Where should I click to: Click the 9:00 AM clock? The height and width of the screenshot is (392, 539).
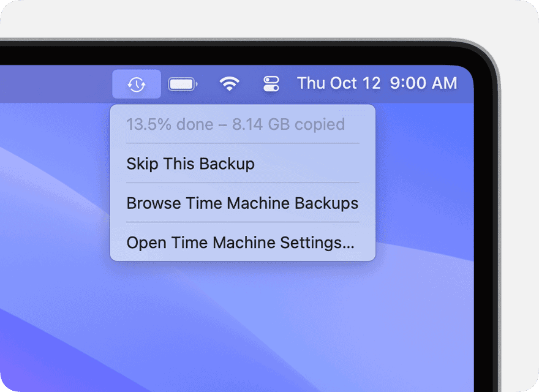[423, 83]
